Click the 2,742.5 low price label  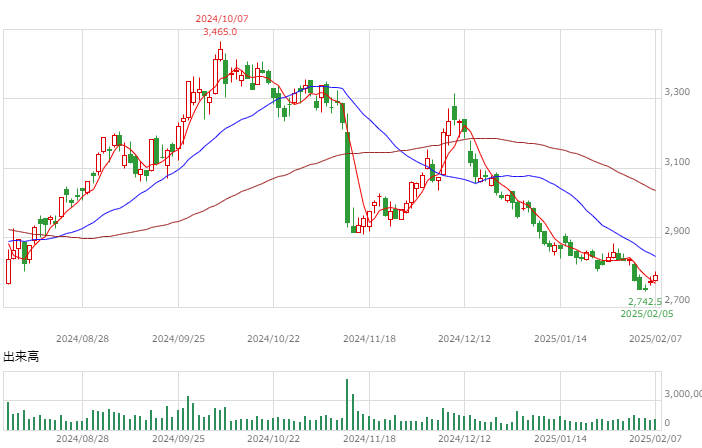tap(645, 302)
